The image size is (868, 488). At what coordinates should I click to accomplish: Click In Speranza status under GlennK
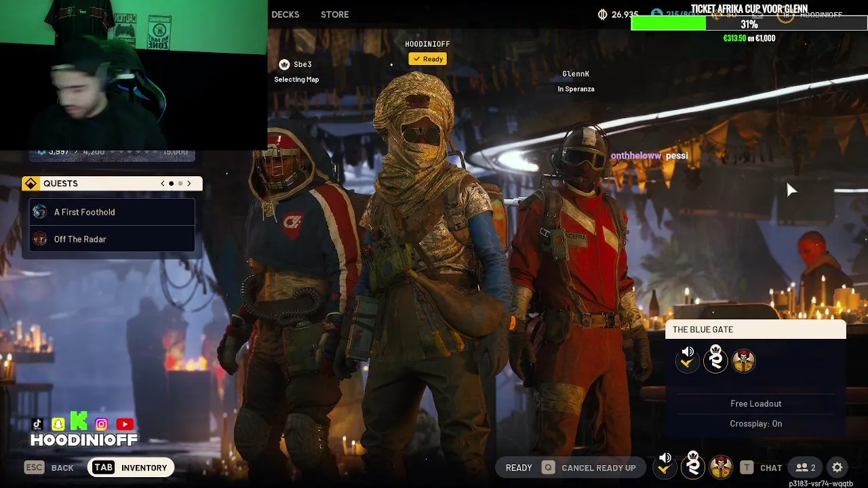tap(576, 89)
